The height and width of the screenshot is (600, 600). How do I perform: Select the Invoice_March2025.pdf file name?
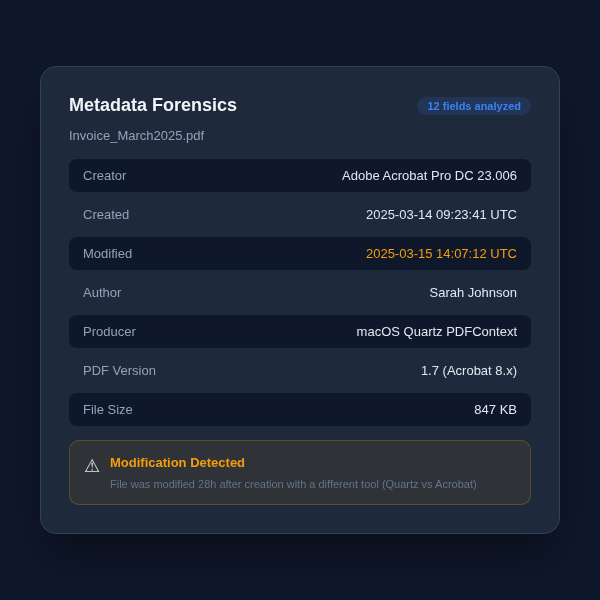pos(136,136)
